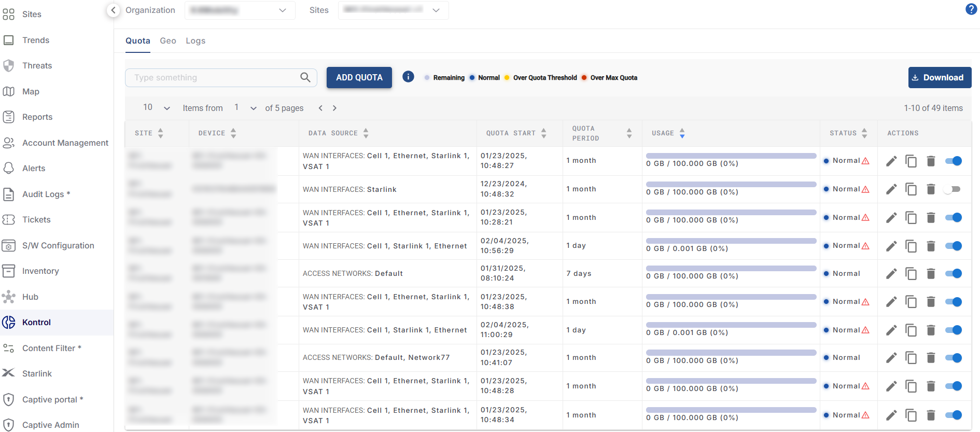Collapse the sidebar with the arrow icon
The height and width of the screenshot is (432, 980).
click(x=113, y=10)
